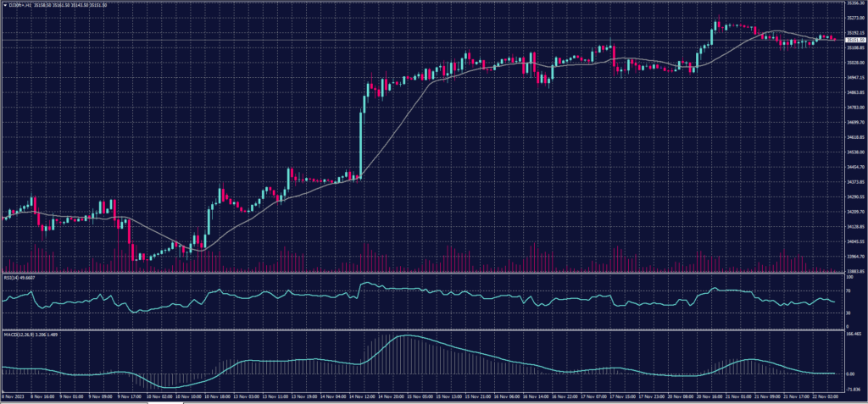Click the RSI 30 level axis label
The image size is (868, 404).
849,312
